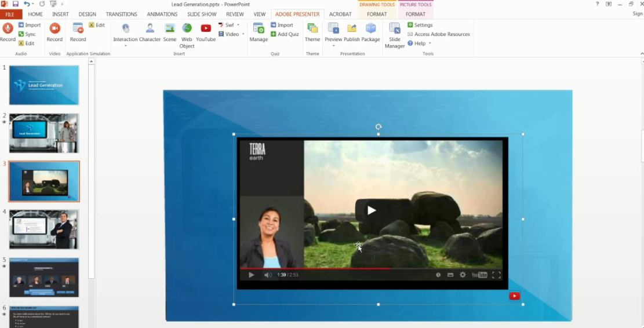Screen dimensions: 644x328
Task: Open the FILE menu tab
Action: click(10, 14)
